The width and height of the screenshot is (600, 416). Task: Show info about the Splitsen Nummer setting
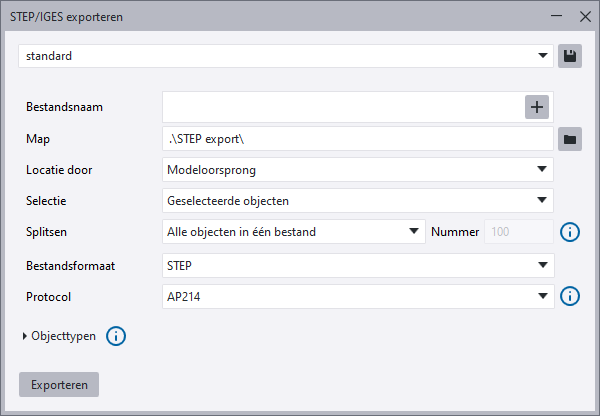570,233
